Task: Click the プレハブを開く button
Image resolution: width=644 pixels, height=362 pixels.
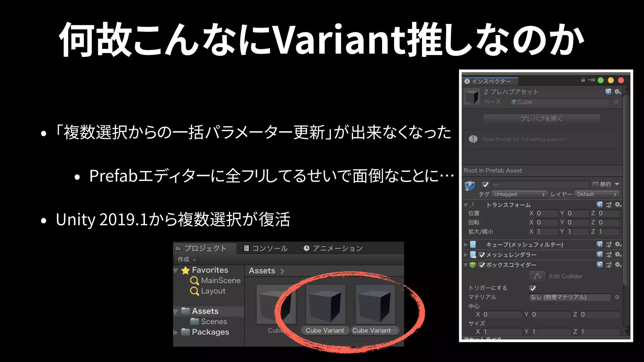Action: click(541, 119)
